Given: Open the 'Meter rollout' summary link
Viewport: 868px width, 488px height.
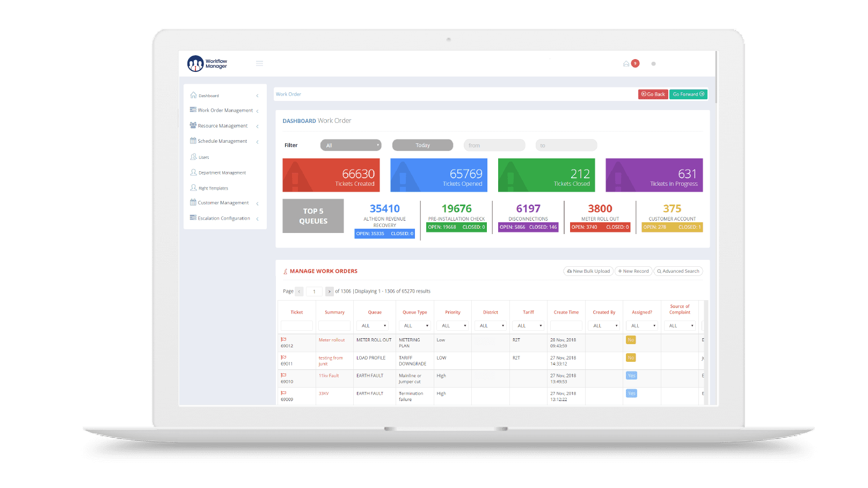Looking at the screenshot, I should 332,340.
